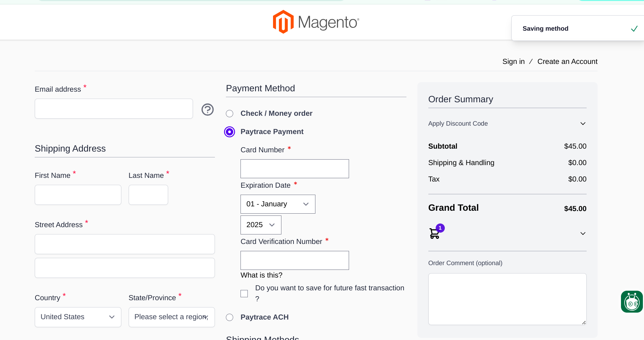Screen dimensions: 644x340
Task: Select Check / Money order payment option
Action: click(230, 114)
